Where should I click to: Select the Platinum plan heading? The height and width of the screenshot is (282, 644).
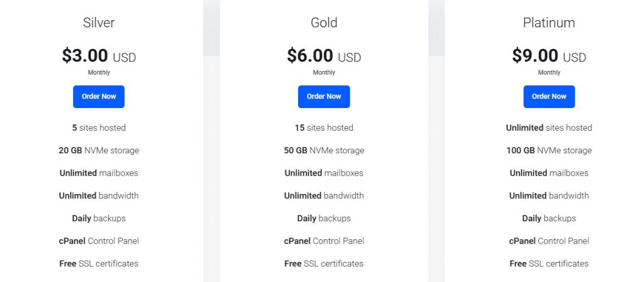tap(549, 23)
